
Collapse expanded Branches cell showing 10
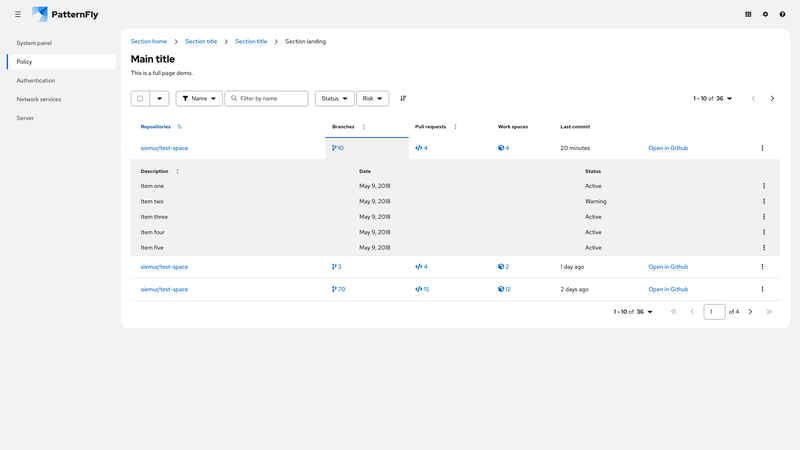(x=338, y=148)
